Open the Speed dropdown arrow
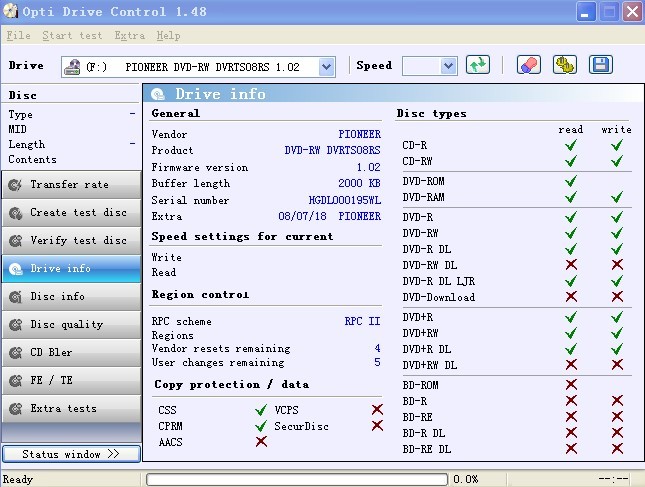Image resolution: width=645 pixels, height=487 pixels. click(x=448, y=66)
